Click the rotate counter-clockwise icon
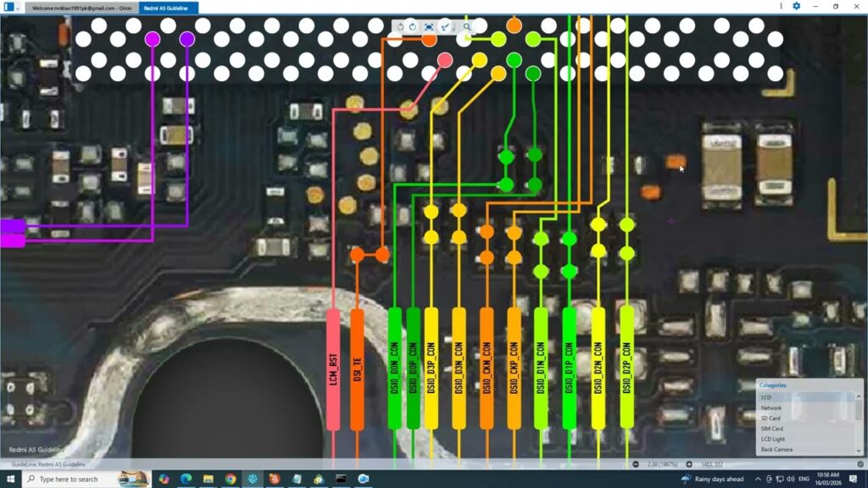This screenshot has height=488, width=868. click(401, 27)
